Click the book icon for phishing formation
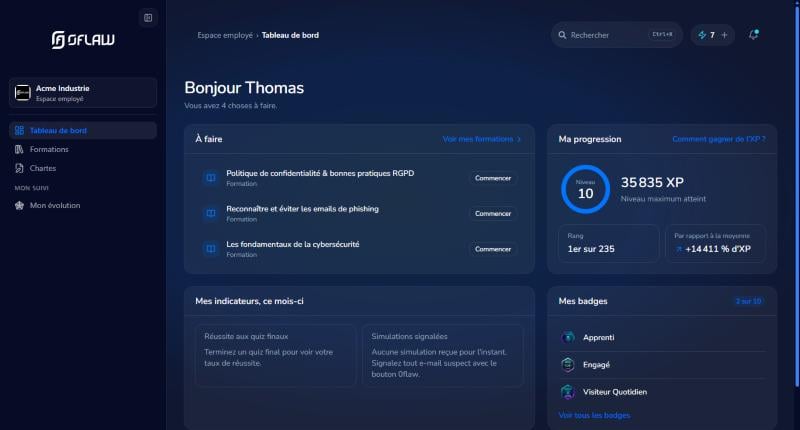Viewport: 800px width, 430px height. pyautogui.click(x=211, y=214)
